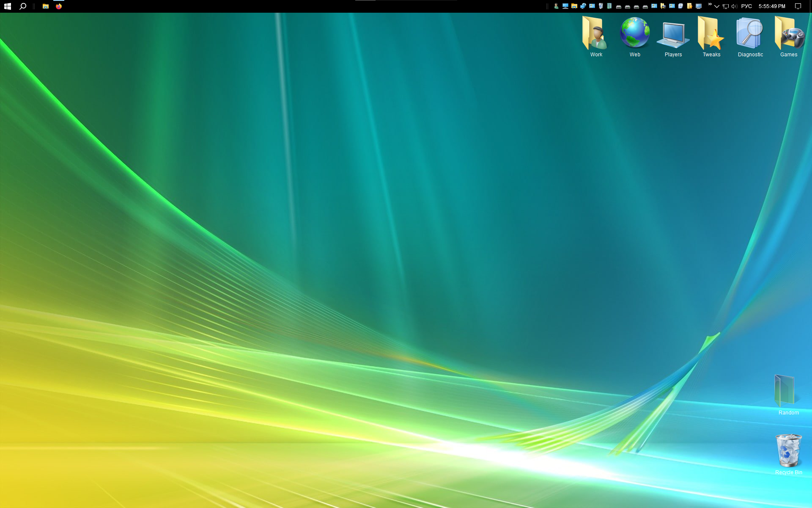Open the Work folder on desktop
This screenshot has width=812, height=508.
coord(596,35)
